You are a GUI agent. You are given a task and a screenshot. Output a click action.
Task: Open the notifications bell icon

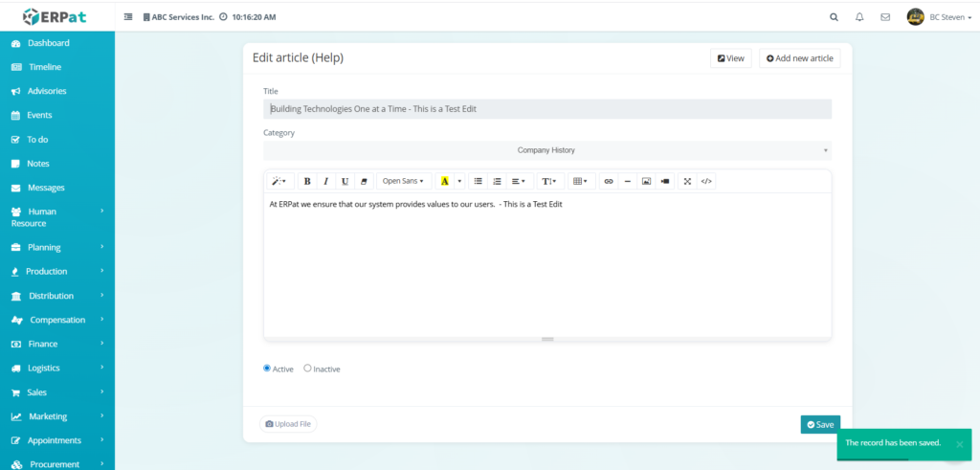tap(859, 17)
